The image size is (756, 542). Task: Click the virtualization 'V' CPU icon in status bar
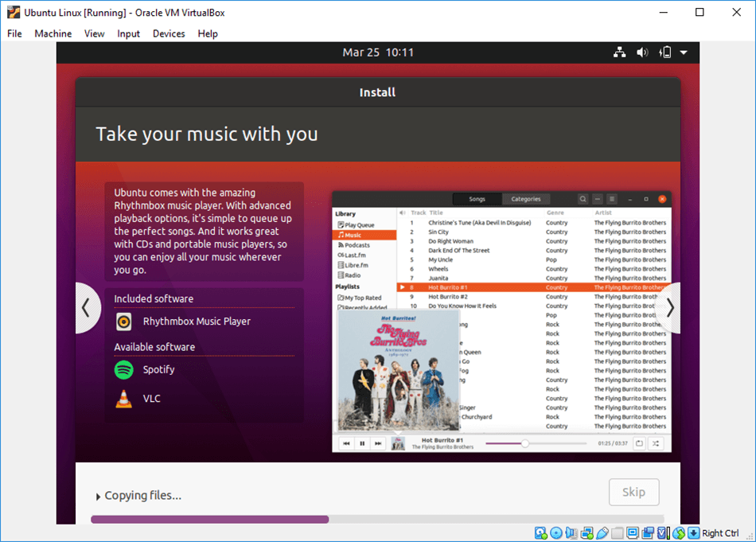[663, 532]
